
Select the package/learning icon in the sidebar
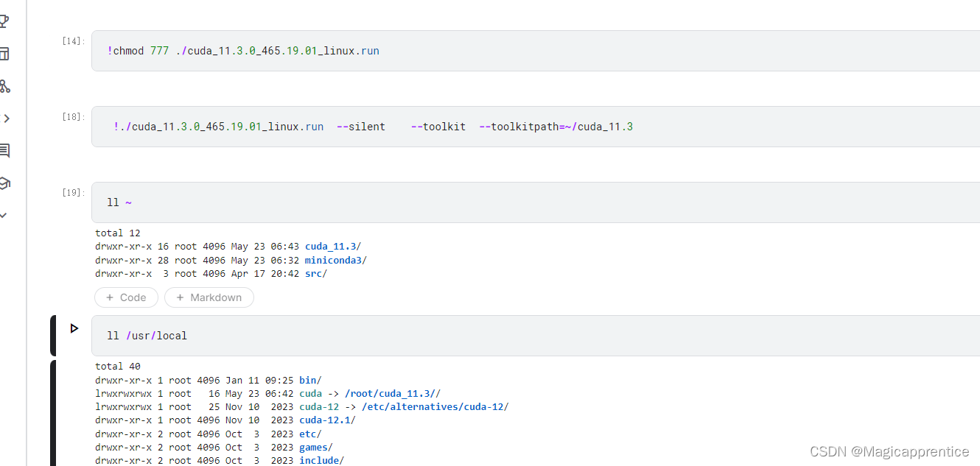(5, 183)
